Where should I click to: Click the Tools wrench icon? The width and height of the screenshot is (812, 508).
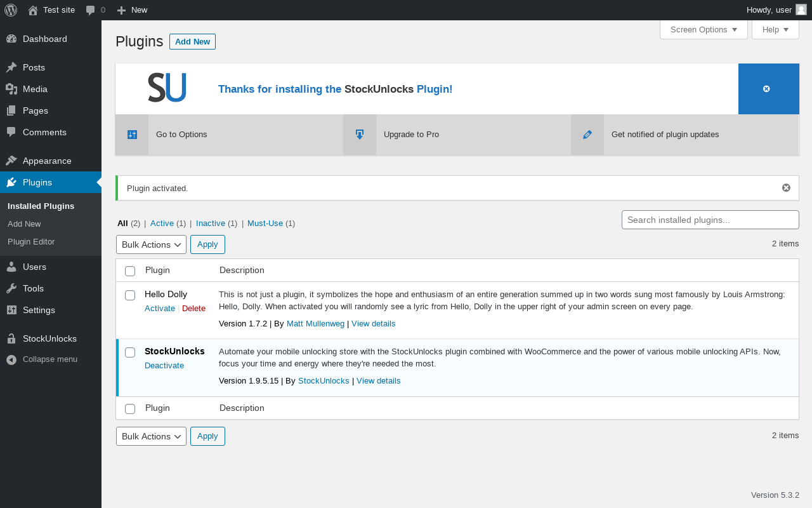pos(11,288)
